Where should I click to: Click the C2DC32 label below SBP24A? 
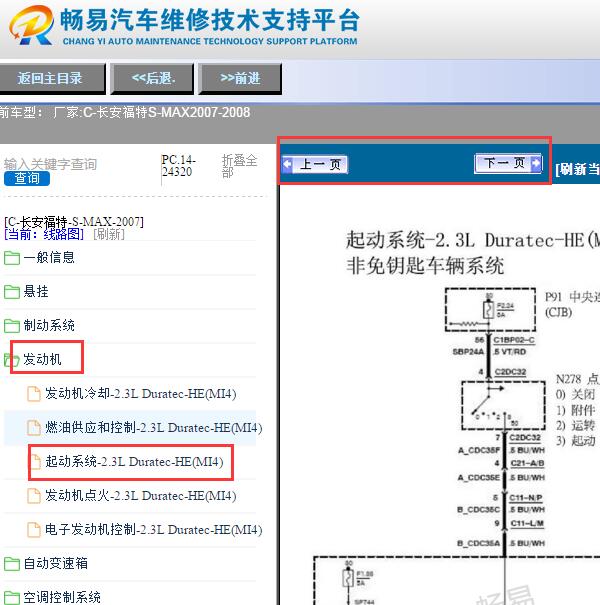(x=510, y=372)
